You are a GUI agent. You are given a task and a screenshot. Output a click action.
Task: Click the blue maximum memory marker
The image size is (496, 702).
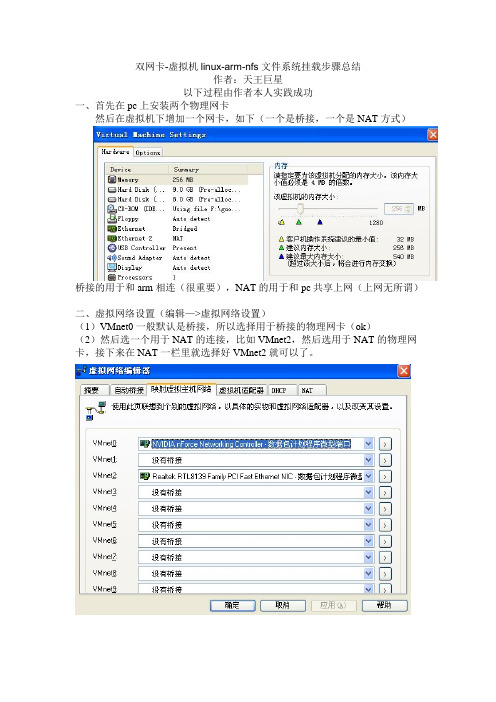click(320, 222)
